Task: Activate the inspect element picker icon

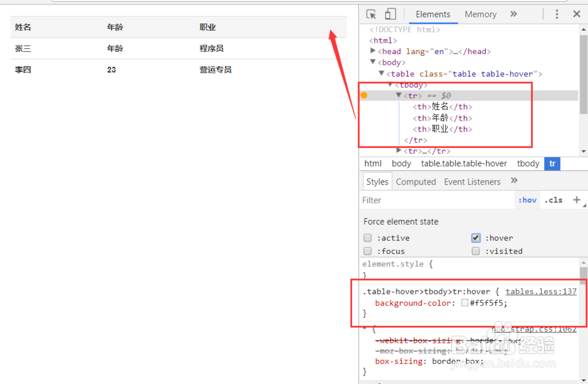Action: [x=370, y=14]
